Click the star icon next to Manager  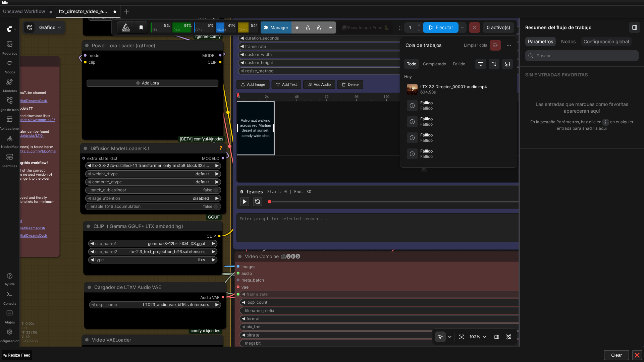297,27
